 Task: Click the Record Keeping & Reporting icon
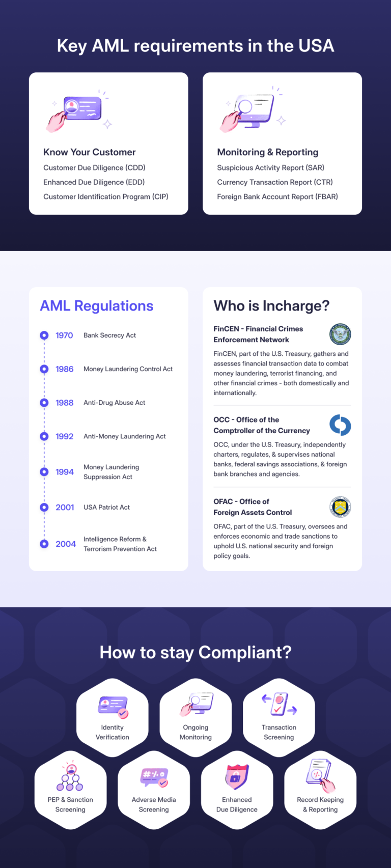[321, 776]
